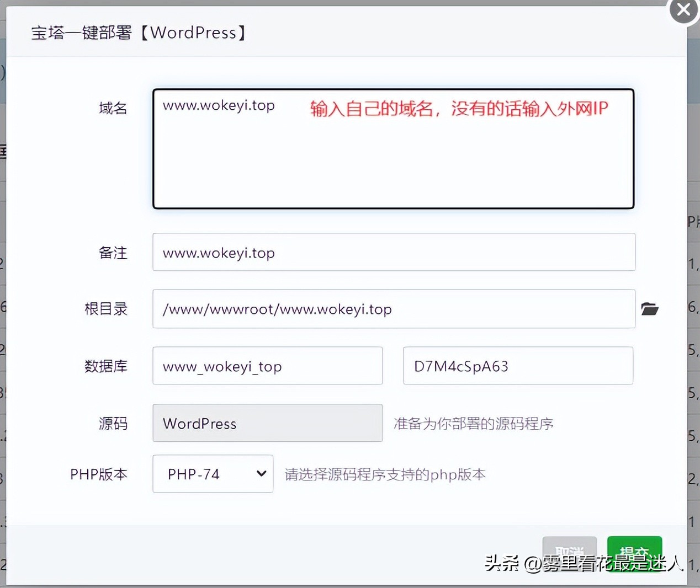Click the red annotation about entering your domain
Image resolution: width=700 pixels, height=588 pixels.
pyautogui.click(x=457, y=109)
